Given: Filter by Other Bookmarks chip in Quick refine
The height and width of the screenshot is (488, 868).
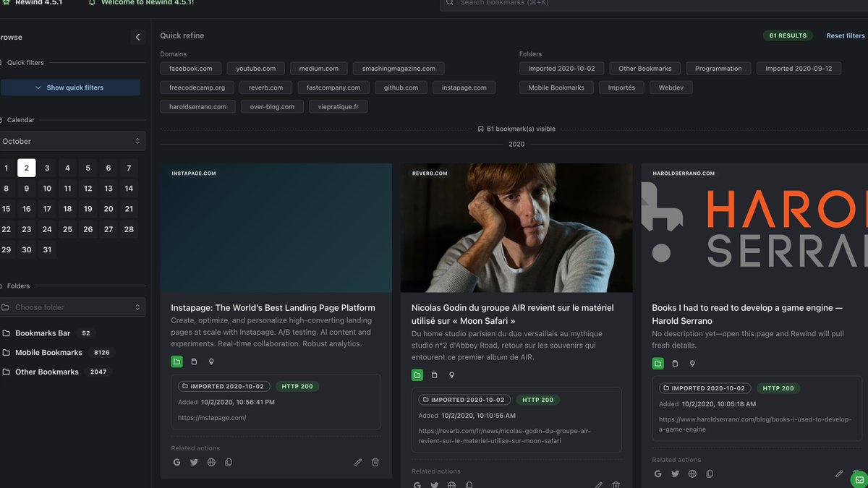Looking at the screenshot, I should coord(645,69).
